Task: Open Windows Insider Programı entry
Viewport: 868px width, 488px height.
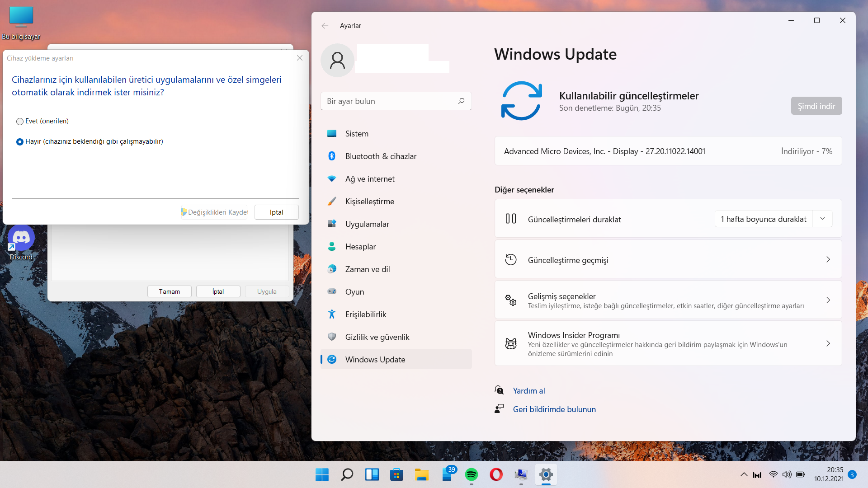Action: [668, 343]
